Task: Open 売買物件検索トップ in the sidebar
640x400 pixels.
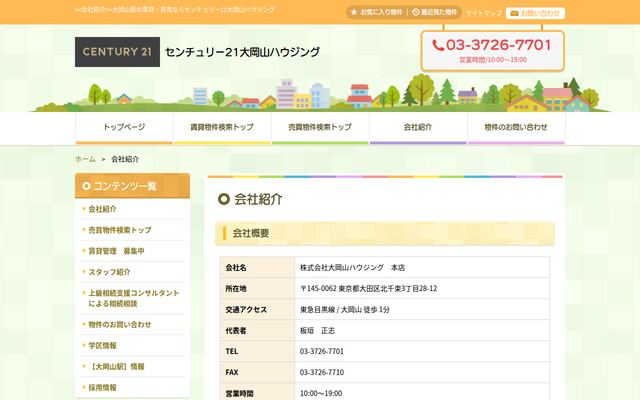Action: click(x=120, y=230)
